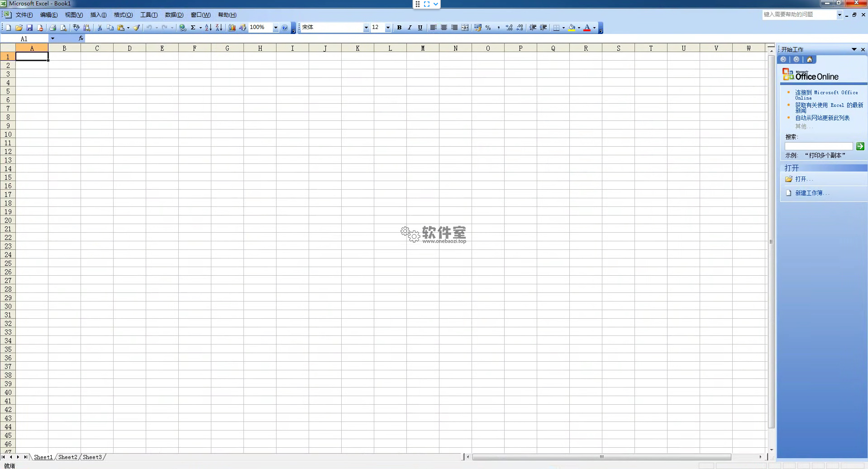This screenshot has width=868, height=469.
Task: Toggle align left
Action: [x=433, y=28]
